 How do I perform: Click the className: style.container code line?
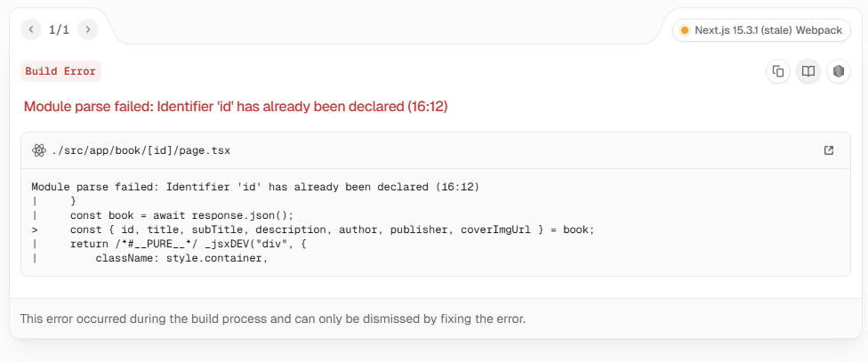(181, 258)
